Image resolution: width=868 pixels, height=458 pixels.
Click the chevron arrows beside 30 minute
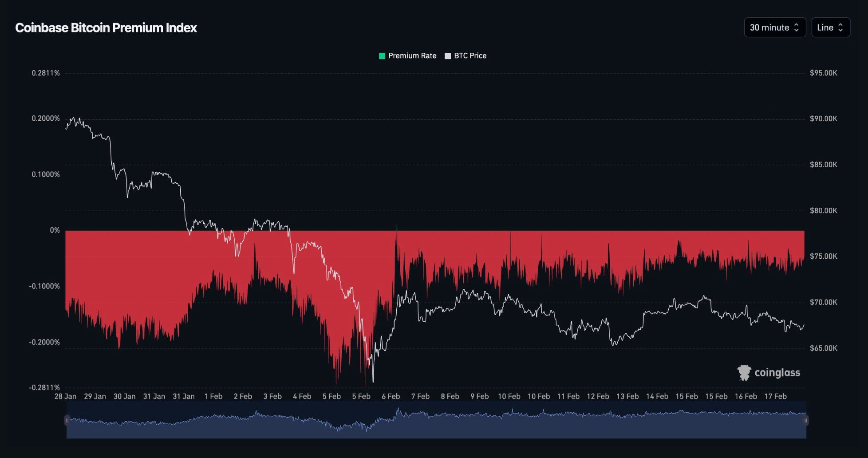point(797,28)
